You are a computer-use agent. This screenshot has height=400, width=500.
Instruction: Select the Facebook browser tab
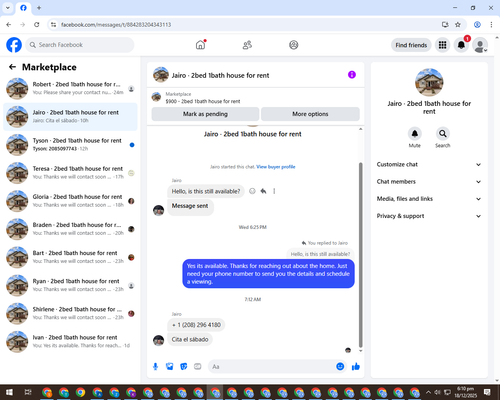pos(23,8)
